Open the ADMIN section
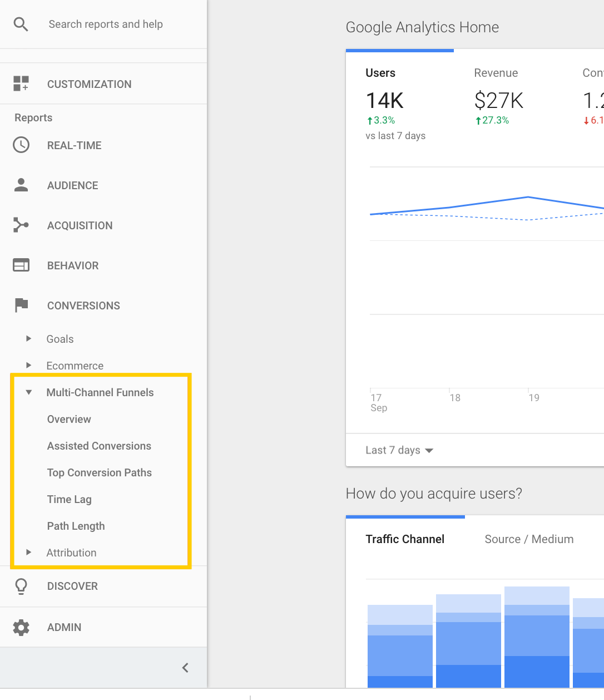 tap(64, 627)
